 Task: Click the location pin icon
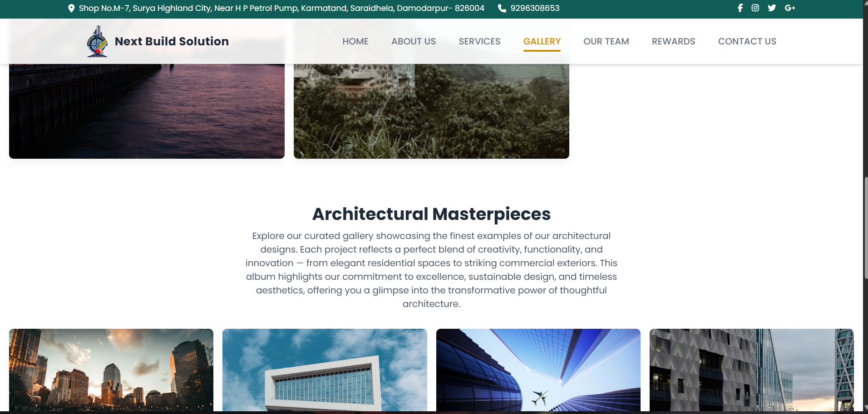tap(71, 8)
